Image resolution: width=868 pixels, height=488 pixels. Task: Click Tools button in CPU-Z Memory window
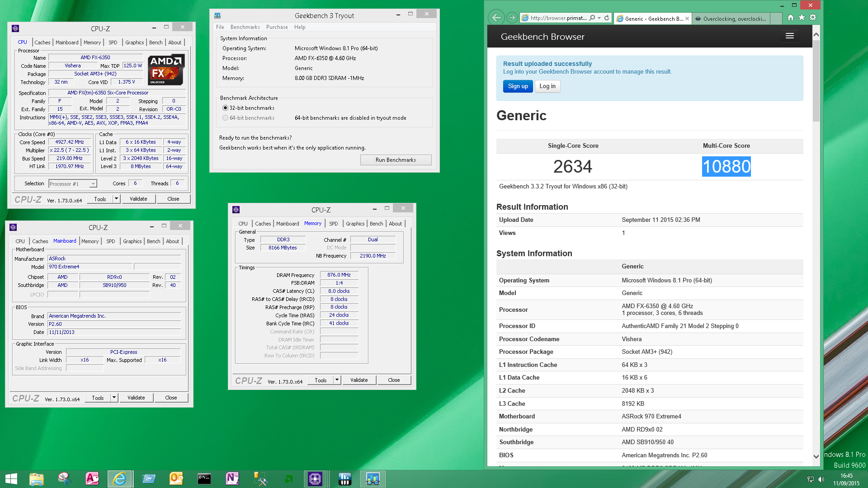click(x=321, y=380)
